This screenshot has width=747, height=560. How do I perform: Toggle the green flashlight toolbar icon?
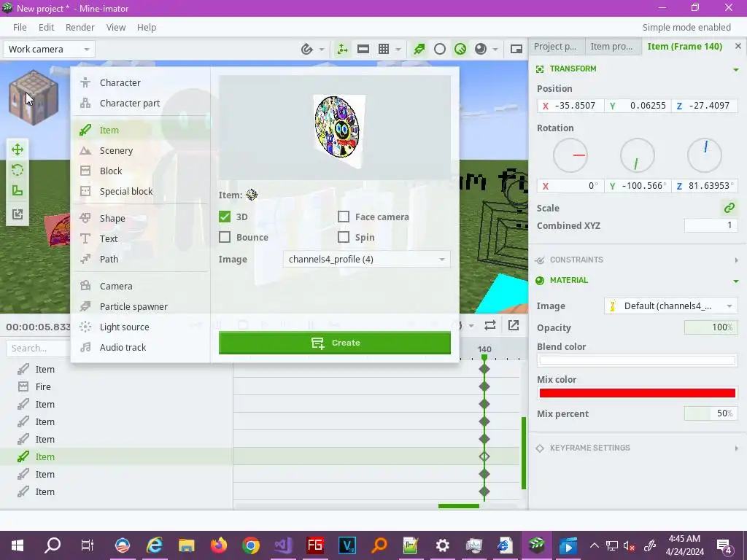pos(419,49)
